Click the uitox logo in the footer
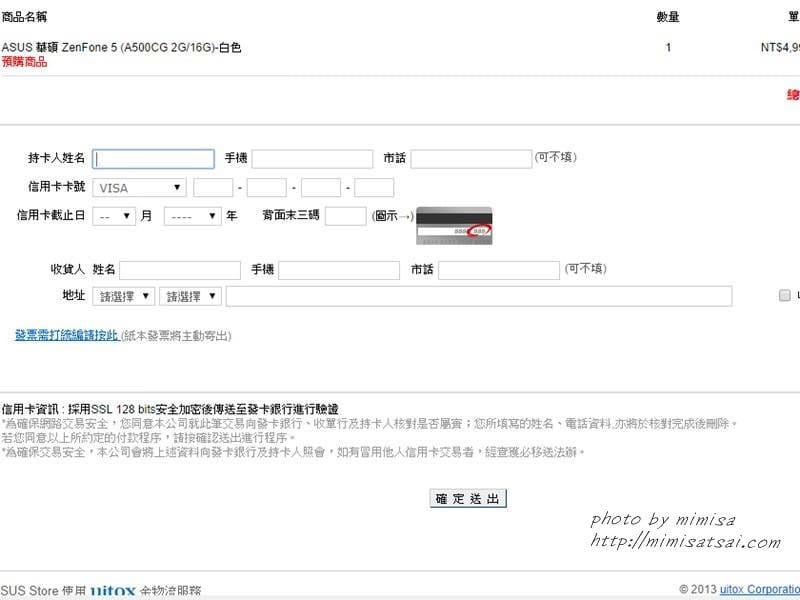The image size is (800, 600). [x=113, y=590]
